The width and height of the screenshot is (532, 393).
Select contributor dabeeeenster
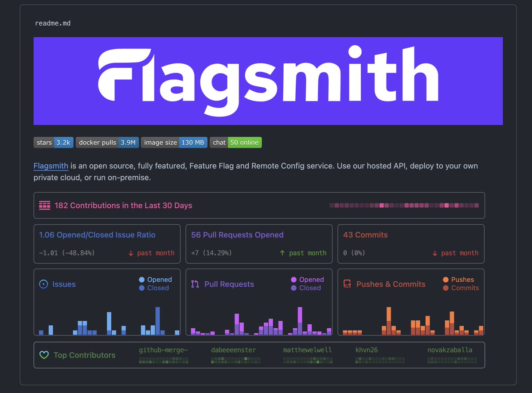click(234, 350)
